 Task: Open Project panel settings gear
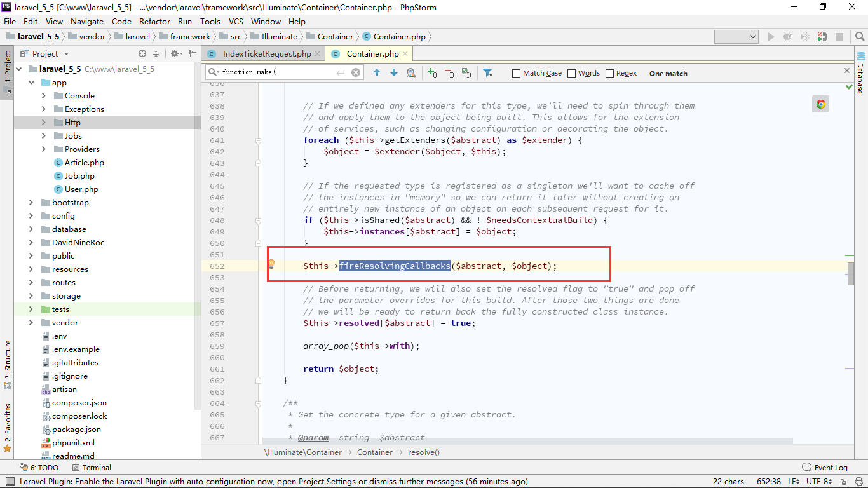point(175,54)
